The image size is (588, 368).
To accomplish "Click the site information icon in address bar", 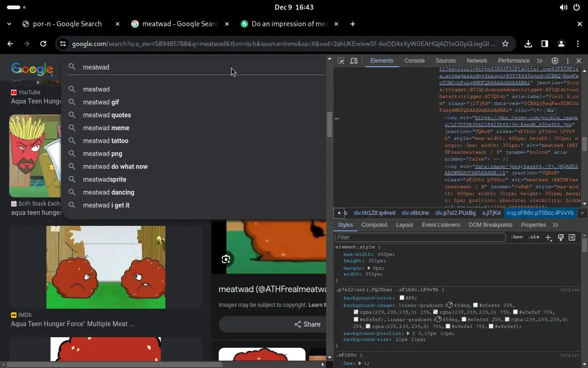I will [63, 44].
